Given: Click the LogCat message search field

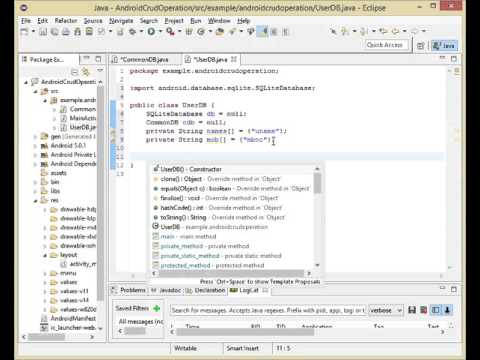Looking at the screenshot, I should click(268, 310).
